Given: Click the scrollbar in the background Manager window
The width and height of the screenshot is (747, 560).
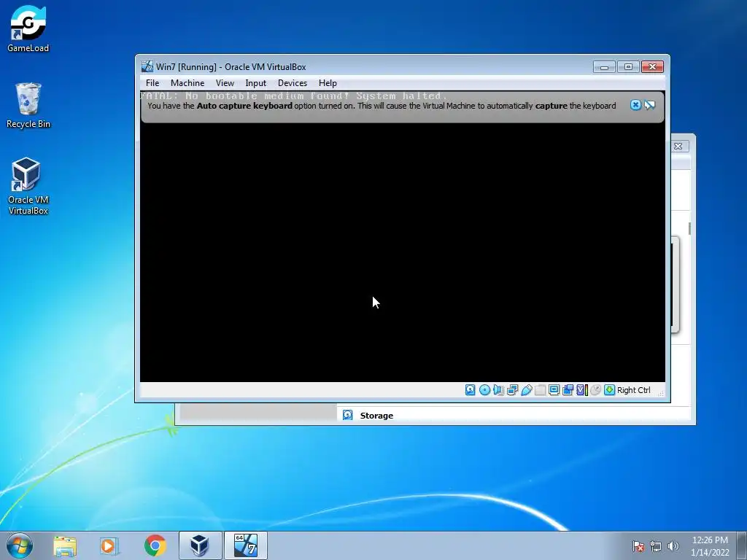Looking at the screenshot, I should (689, 228).
